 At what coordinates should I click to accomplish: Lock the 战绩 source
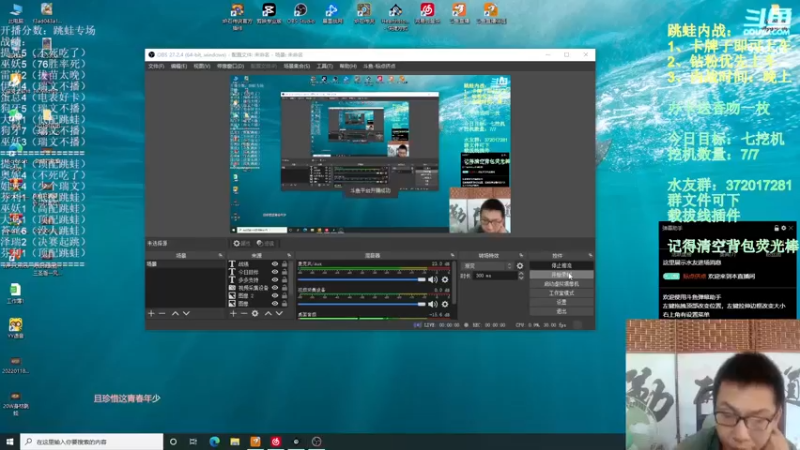click(284, 264)
